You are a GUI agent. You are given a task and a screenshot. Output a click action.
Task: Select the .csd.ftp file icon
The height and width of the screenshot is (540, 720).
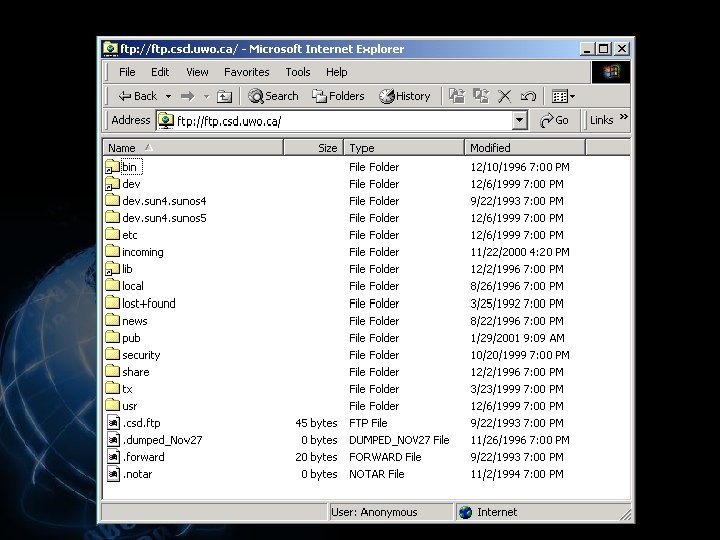(113, 422)
